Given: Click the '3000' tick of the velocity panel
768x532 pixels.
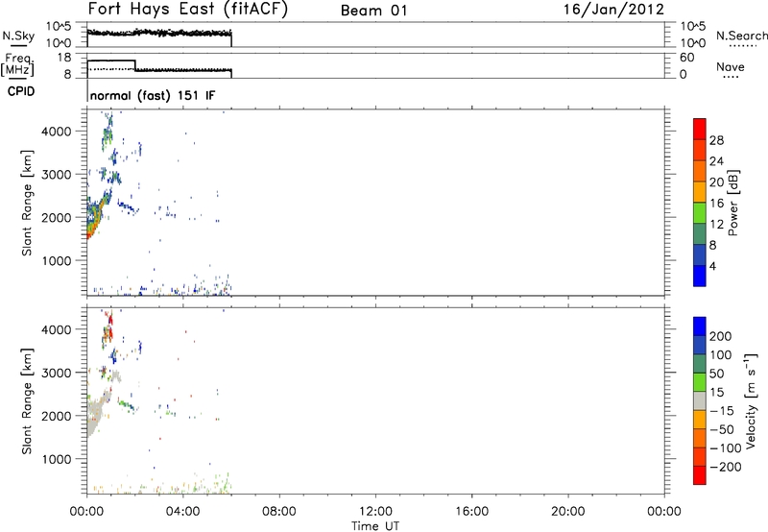Looking at the screenshot, I should click(x=56, y=373).
